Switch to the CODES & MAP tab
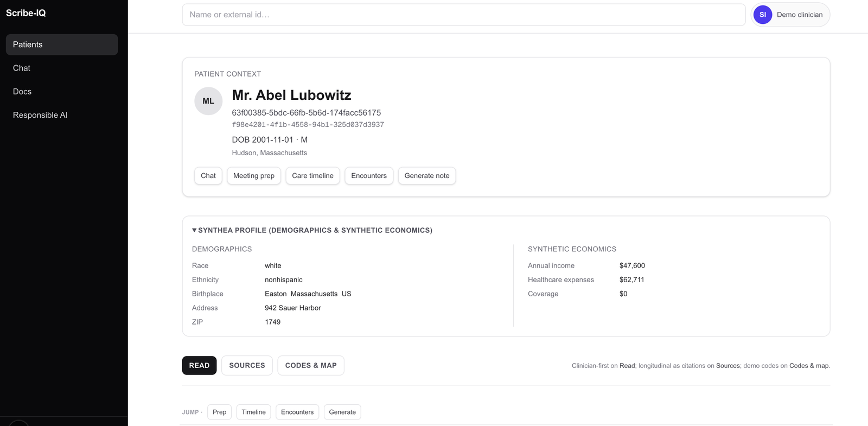 pyautogui.click(x=311, y=365)
